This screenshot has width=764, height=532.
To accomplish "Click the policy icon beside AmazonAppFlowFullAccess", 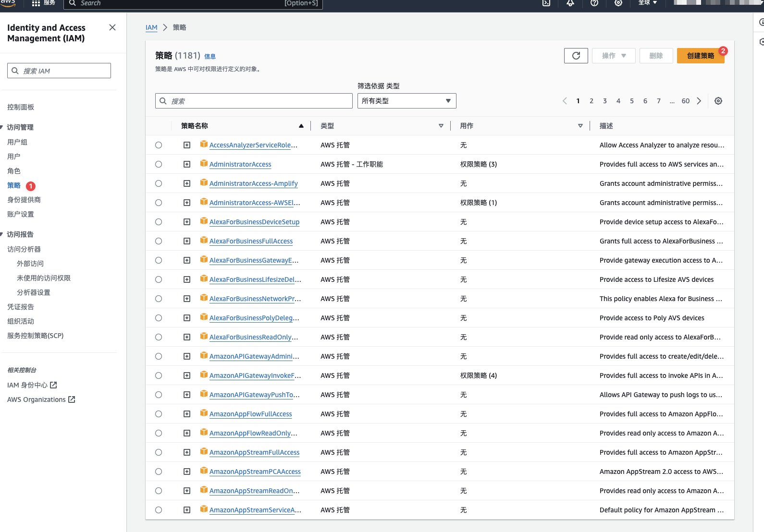I will point(204,413).
